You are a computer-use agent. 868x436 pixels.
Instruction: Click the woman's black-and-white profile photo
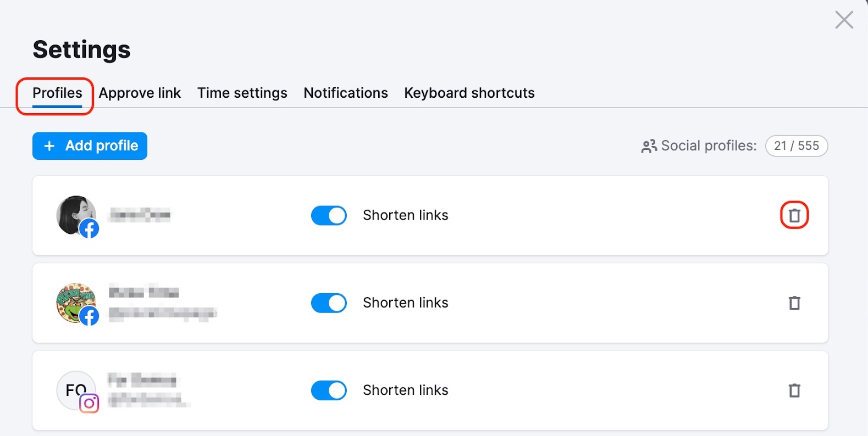click(x=74, y=213)
